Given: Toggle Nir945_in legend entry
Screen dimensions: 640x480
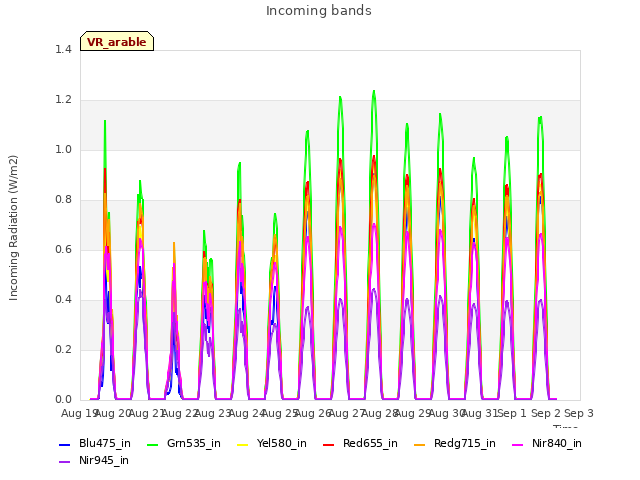Looking at the screenshot, I should tap(94, 460).
